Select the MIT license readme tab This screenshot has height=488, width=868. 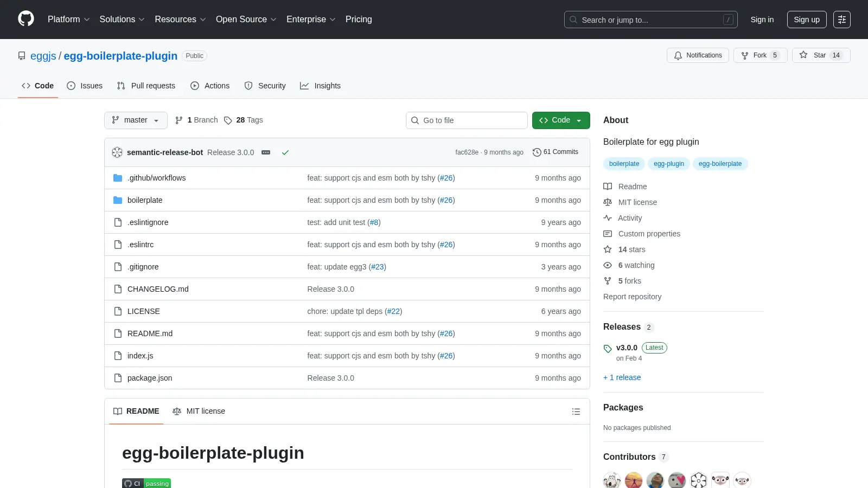coord(199,412)
